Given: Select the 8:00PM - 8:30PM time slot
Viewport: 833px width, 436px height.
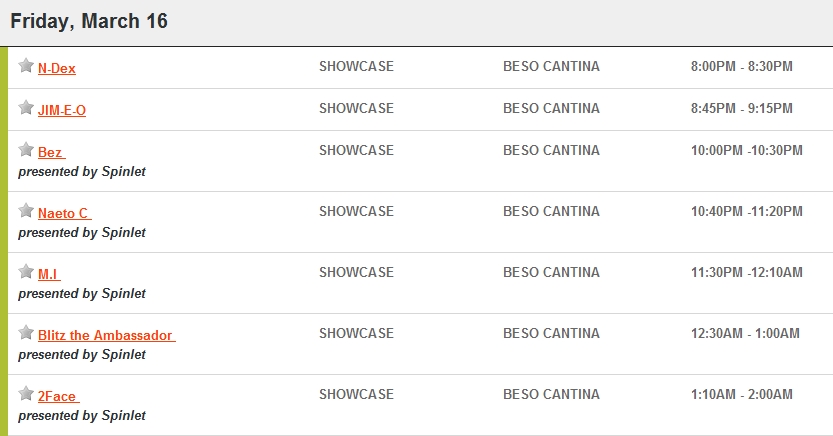Looking at the screenshot, I should 742,66.
